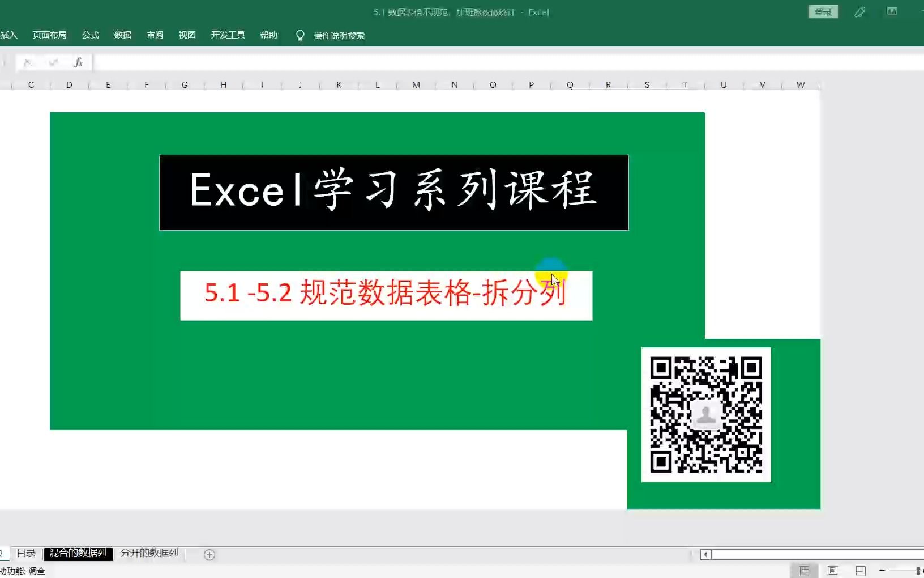The height and width of the screenshot is (578, 924).
Task: Open the 视图 ribbon tab
Action: 187,35
